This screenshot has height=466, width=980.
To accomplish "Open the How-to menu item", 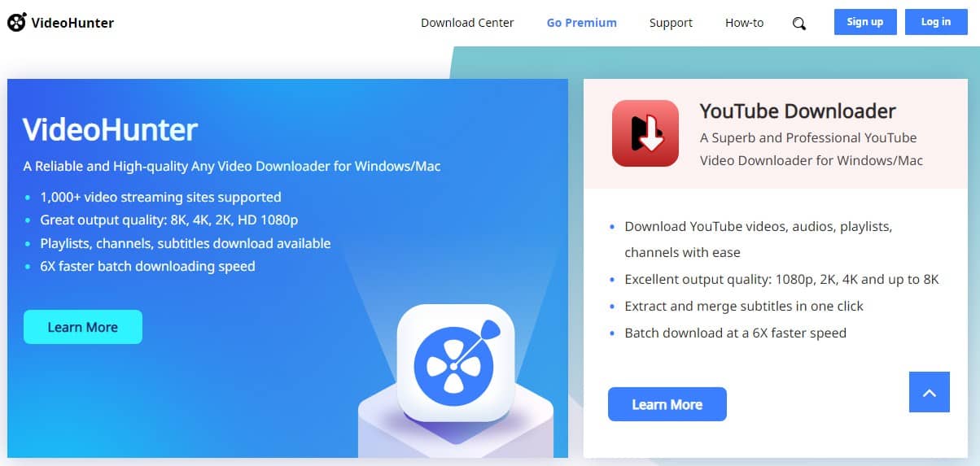I will click(x=744, y=23).
